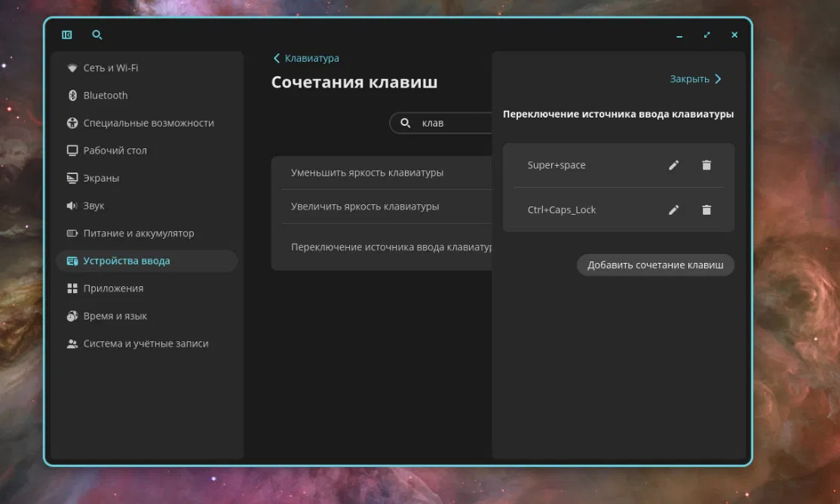
Task: Maximize the settings window
Action: (707, 35)
